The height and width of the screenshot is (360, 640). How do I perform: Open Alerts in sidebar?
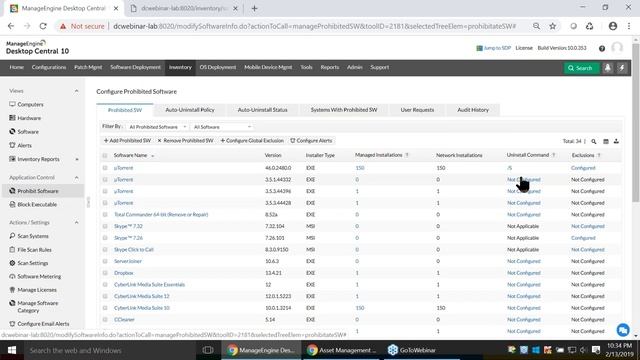(x=24, y=145)
